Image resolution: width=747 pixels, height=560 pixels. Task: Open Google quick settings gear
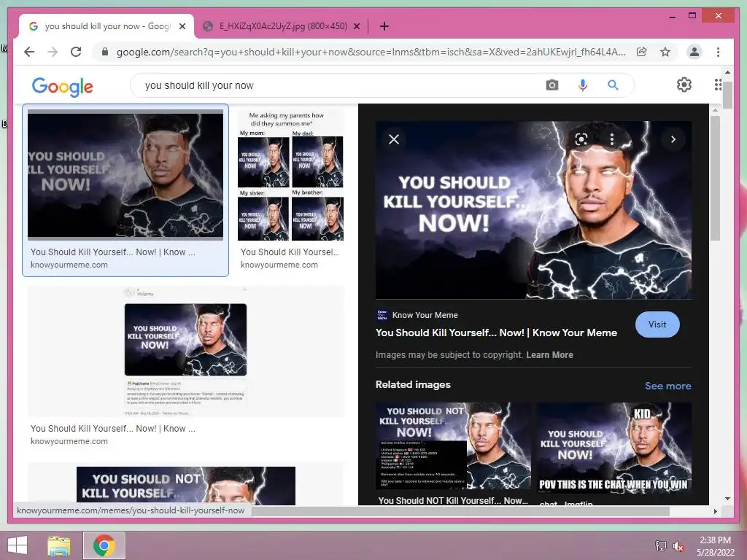tap(684, 85)
